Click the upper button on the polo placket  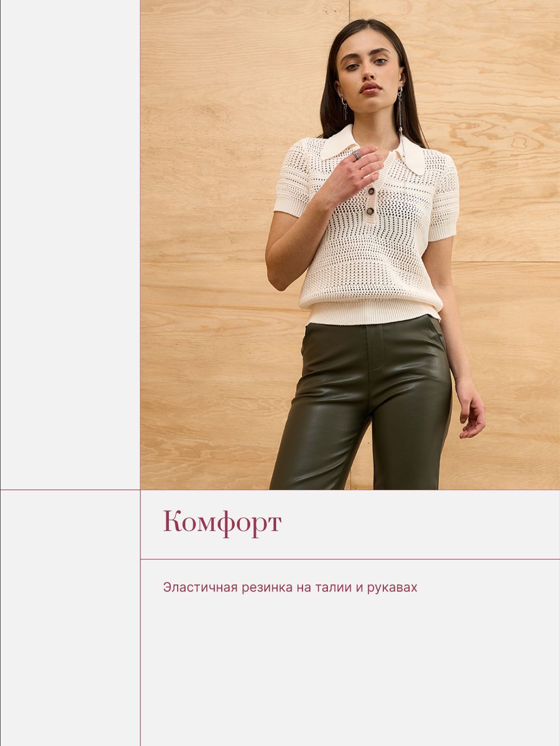[x=372, y=192]
